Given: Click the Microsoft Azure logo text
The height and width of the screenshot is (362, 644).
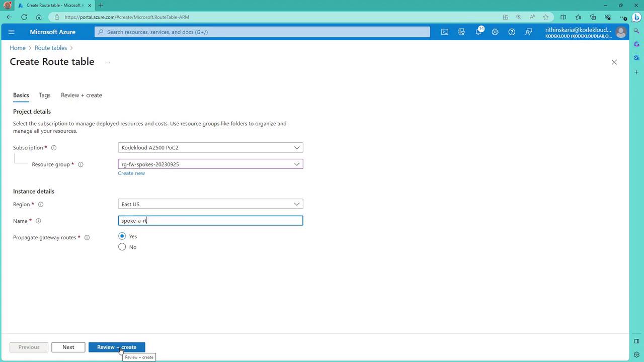Looking at the screenshot, I should (x=53, y=32).
